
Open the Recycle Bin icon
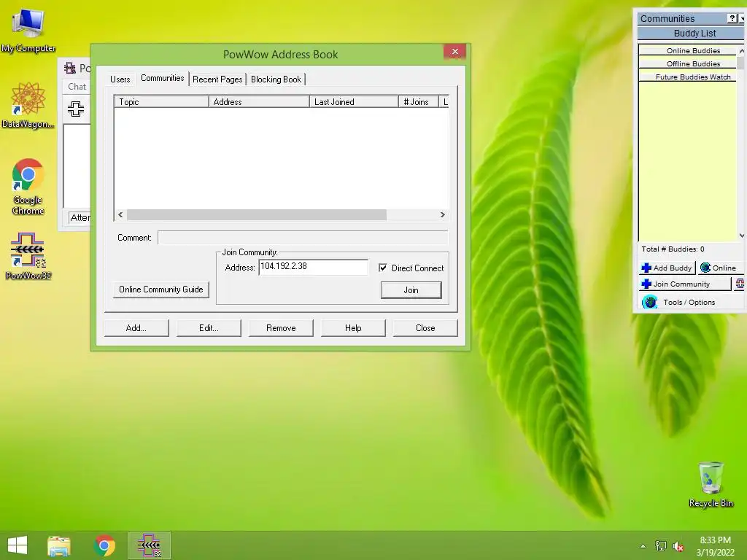click(x=711, y=484)
